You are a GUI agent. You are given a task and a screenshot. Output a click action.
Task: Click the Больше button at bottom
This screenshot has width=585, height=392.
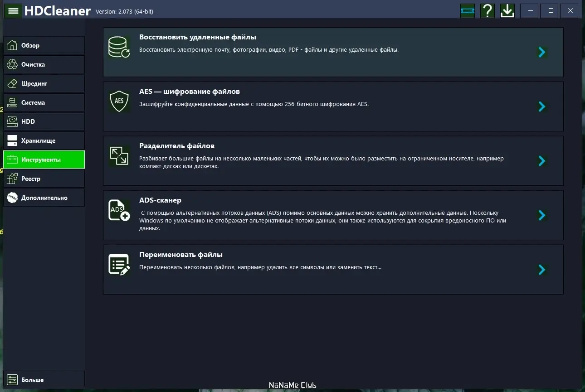click(44, 380)
